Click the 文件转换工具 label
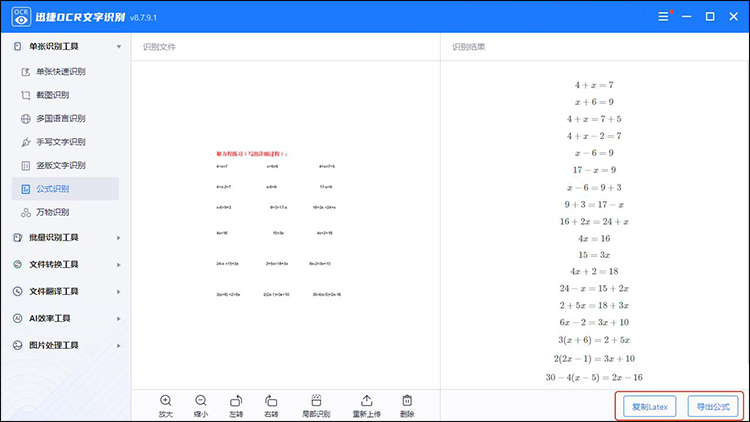 pos(54,264)
